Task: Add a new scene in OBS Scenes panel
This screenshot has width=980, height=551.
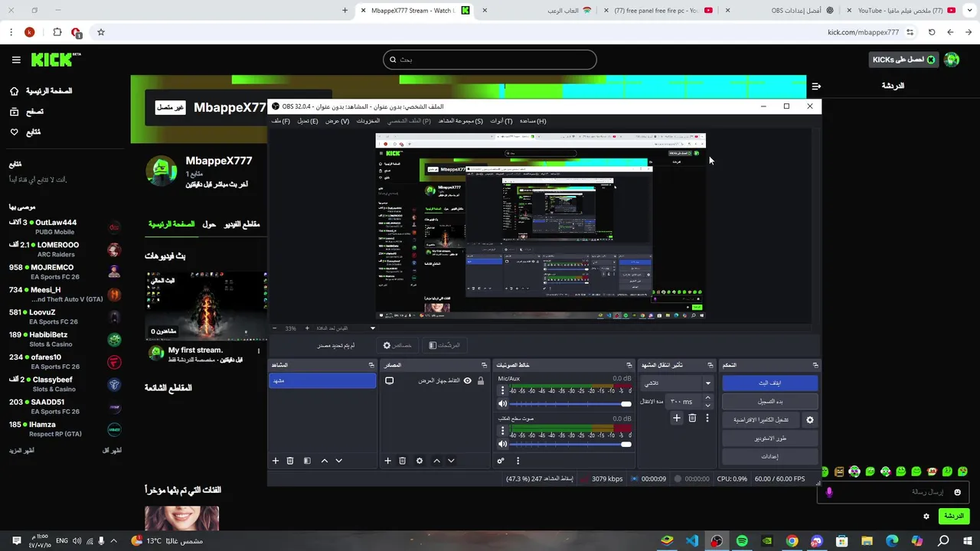Action: [x=276, y=461]
